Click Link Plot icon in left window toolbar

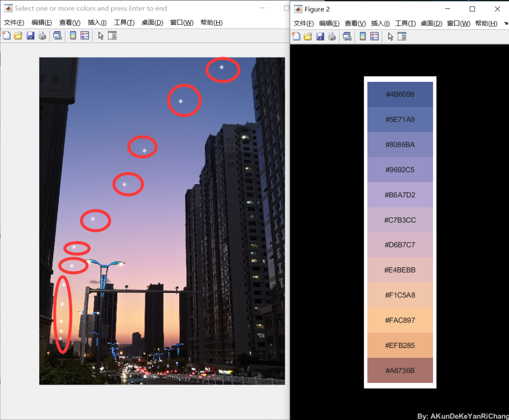57,36
